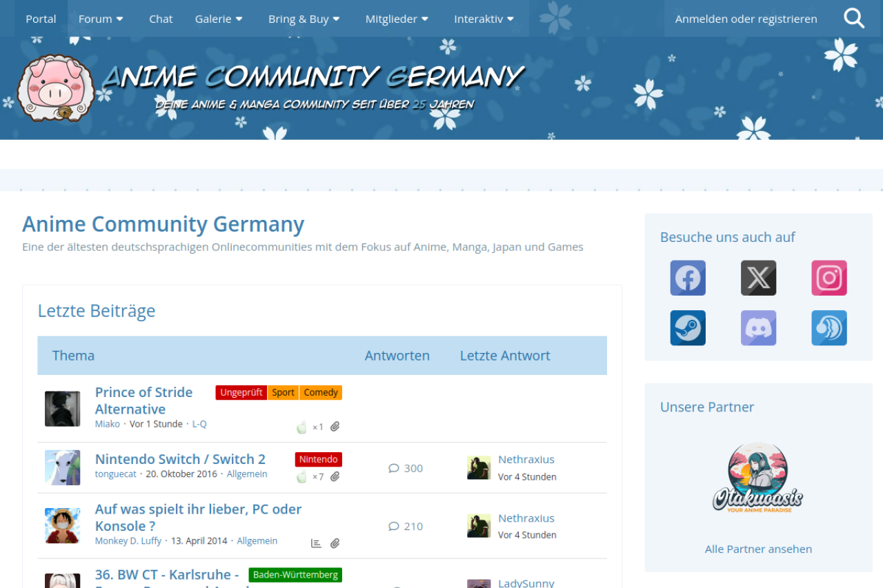Screen dimensions: 883x588
Task: Open tonguecat's avatar thumbnail
Action: [x=63, y=467]
